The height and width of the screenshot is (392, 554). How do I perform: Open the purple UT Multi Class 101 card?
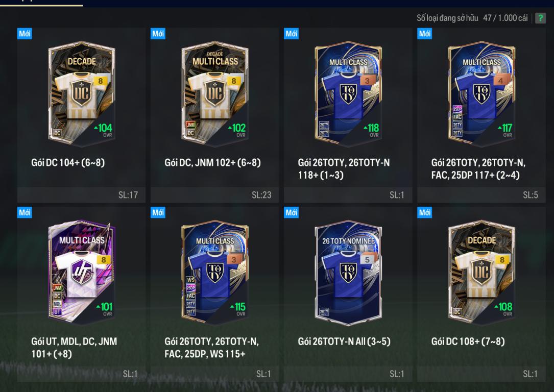tap(81, 273)
